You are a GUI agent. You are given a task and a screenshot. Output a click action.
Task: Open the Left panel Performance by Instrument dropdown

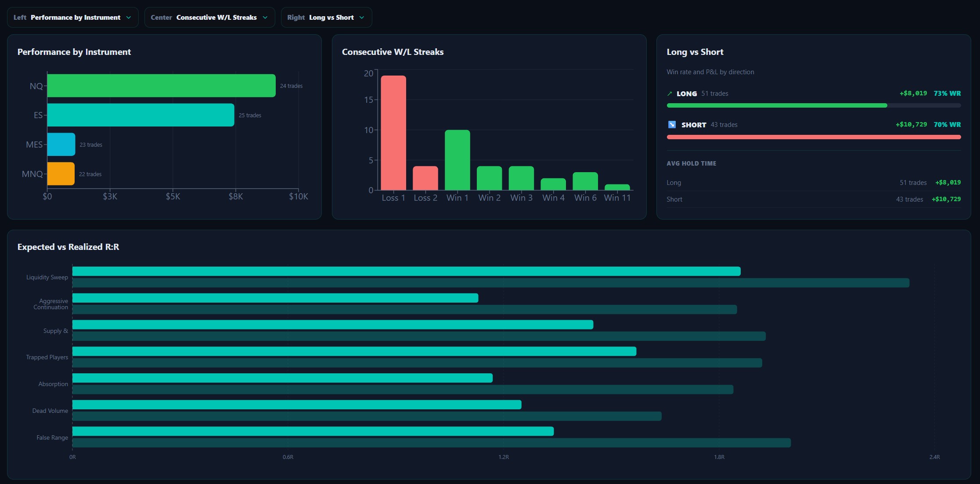pos(72,18)
